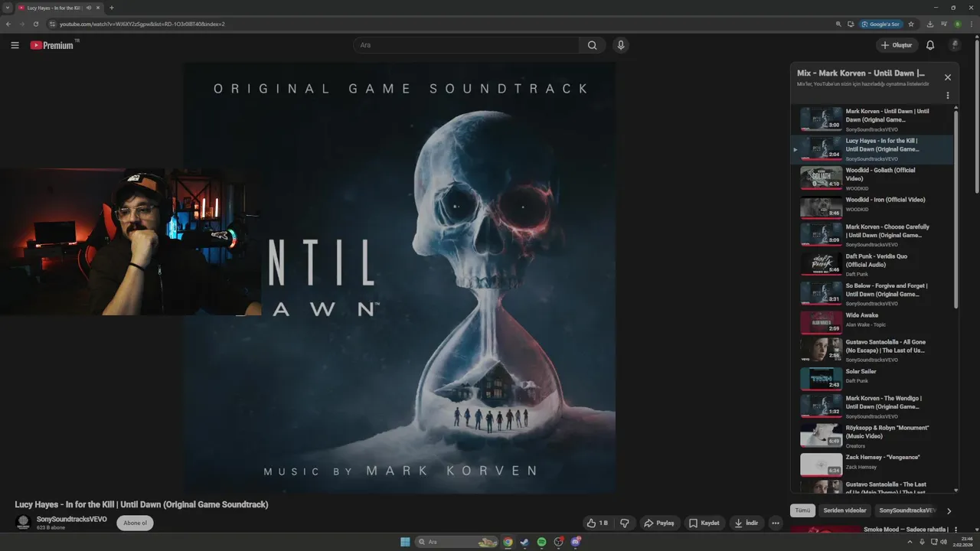This screenshot has height=551, width=980.
Task: Open YouTube notifications bell
Action: tap(930, 45)
